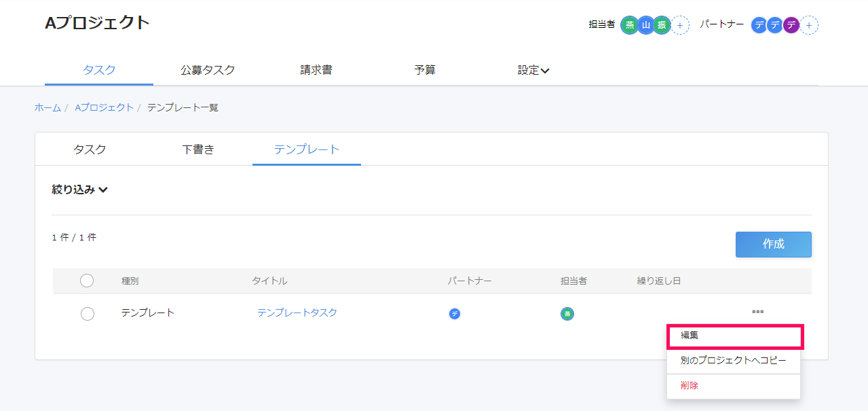Open the 予算 tab
868x411 pixels.
click(425, 70)
